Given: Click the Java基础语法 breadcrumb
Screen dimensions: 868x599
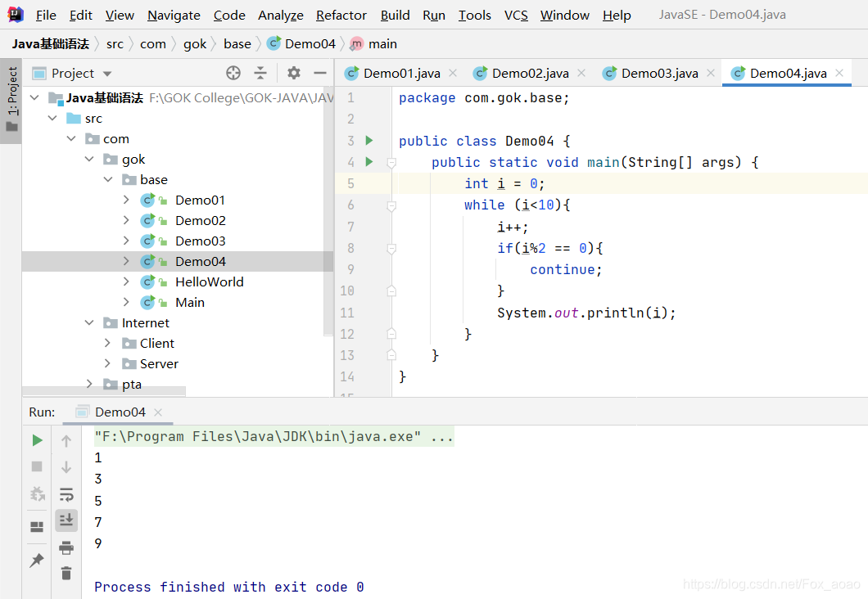Looking at the screenshot, I should [x=51, y=43].
